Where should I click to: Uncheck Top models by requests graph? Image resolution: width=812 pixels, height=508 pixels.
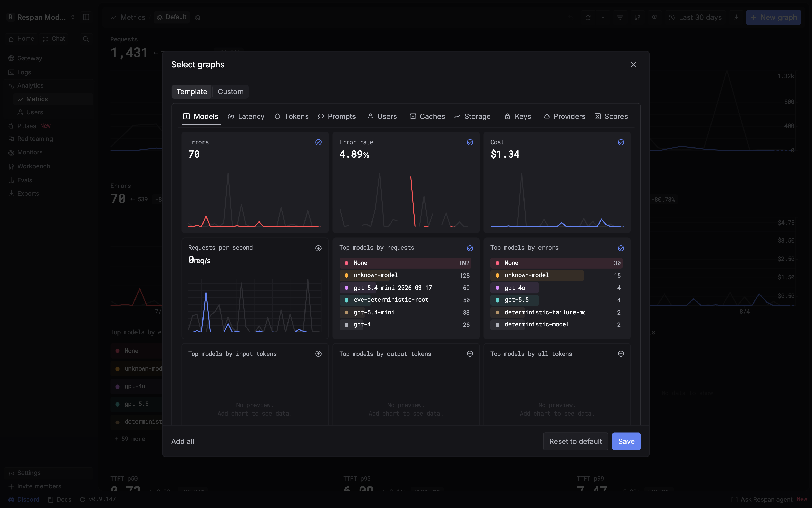[x=470, y=248]
